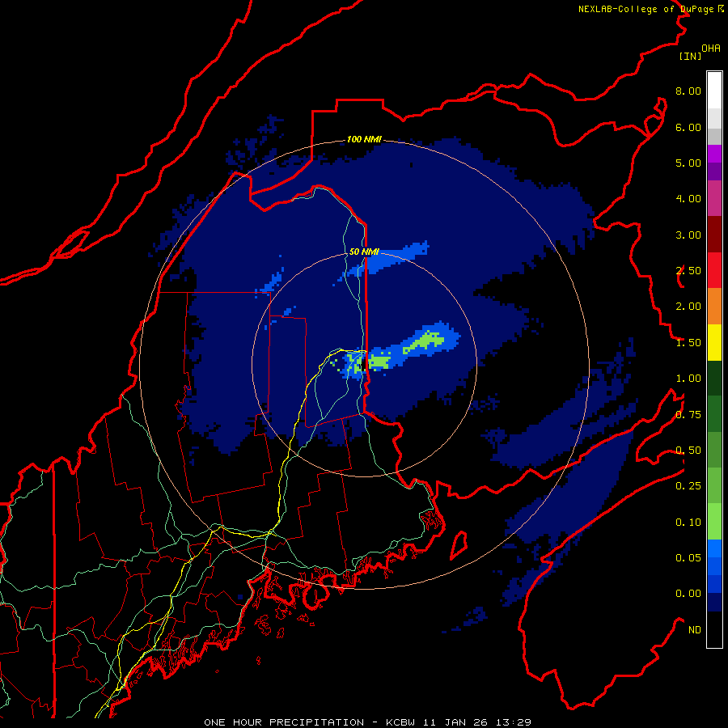Click the dark red 3.00 inch legend color

714,235
